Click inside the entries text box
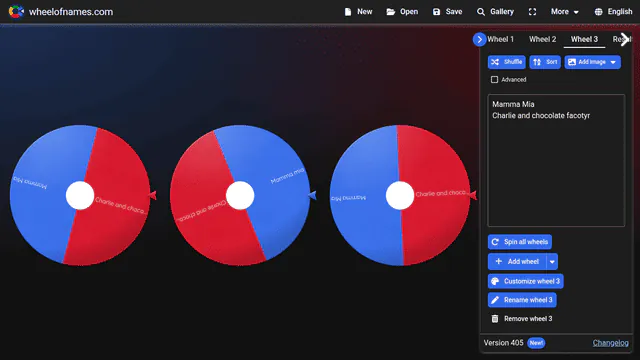640x360 pixels. pos(556,160)
